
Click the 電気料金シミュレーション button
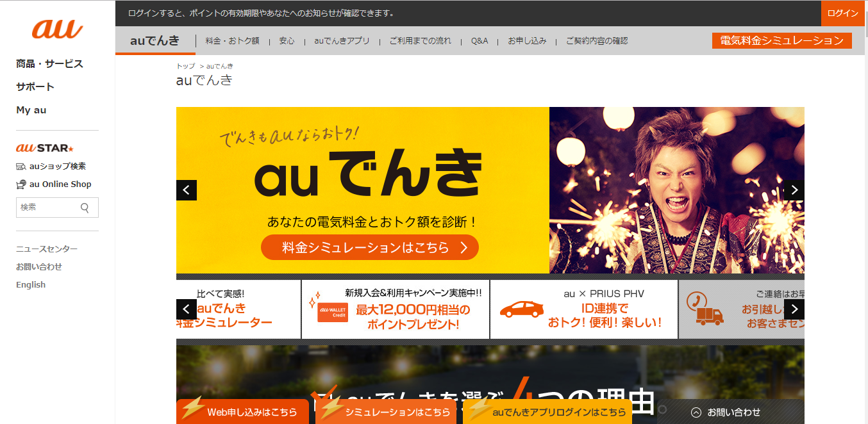point(781,40)
